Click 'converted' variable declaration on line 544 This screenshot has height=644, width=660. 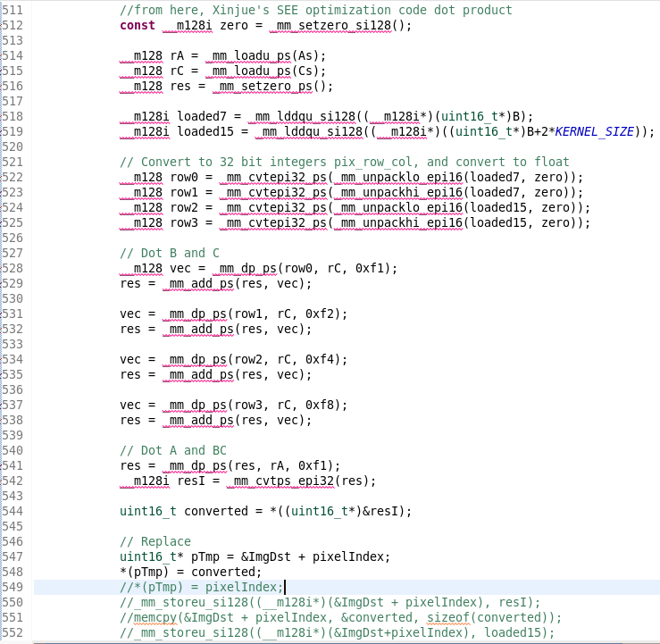pos(216,511)
